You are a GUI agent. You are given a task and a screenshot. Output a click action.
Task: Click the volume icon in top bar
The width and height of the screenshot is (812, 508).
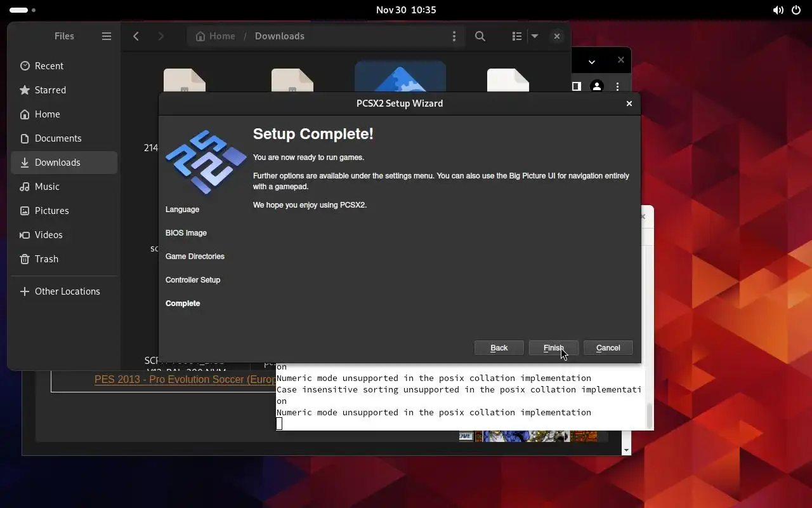point(778,10)
